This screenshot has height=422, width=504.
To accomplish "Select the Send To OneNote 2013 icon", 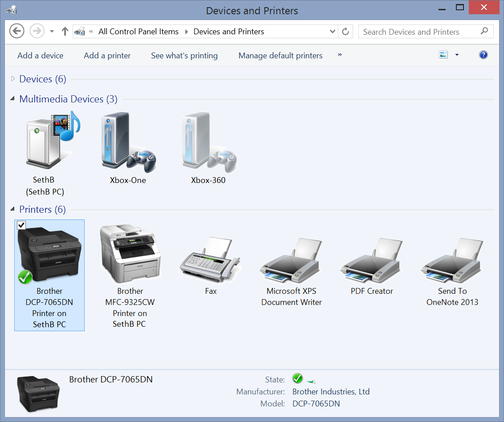I will 452,260.
